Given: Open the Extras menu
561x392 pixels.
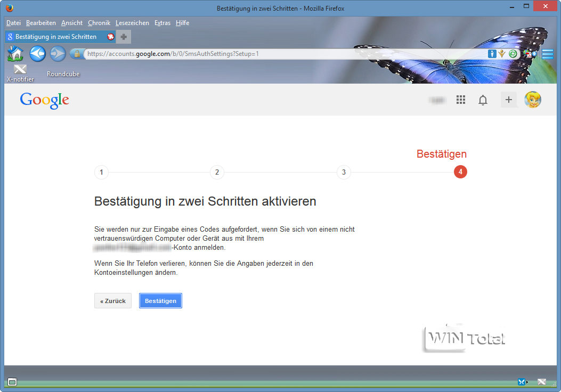Looking at the screenshot, I should 162,23.
